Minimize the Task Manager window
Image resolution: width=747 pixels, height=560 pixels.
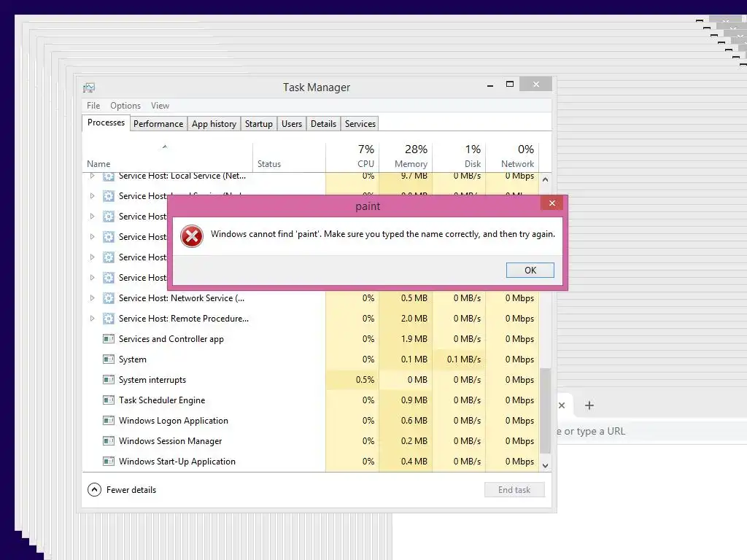[489, 85]
